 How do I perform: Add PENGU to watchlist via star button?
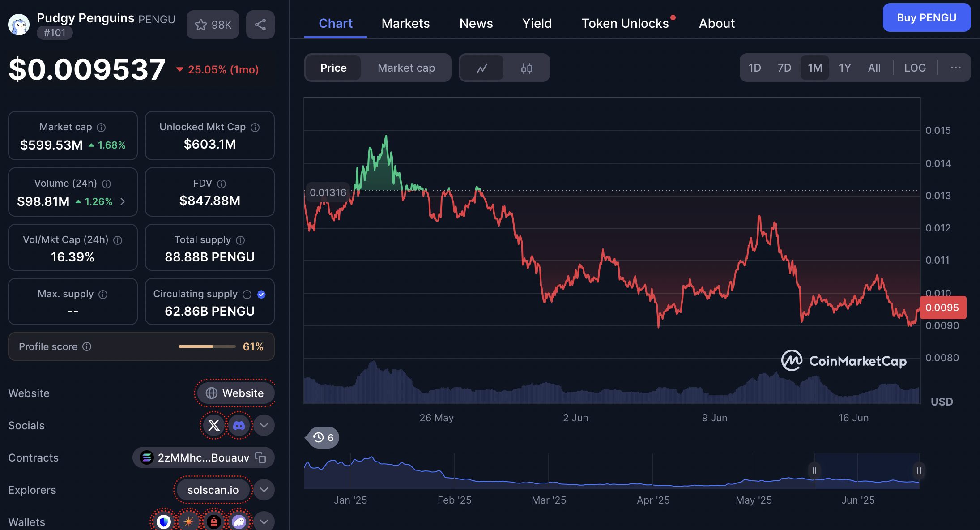(x=213, y=25)
